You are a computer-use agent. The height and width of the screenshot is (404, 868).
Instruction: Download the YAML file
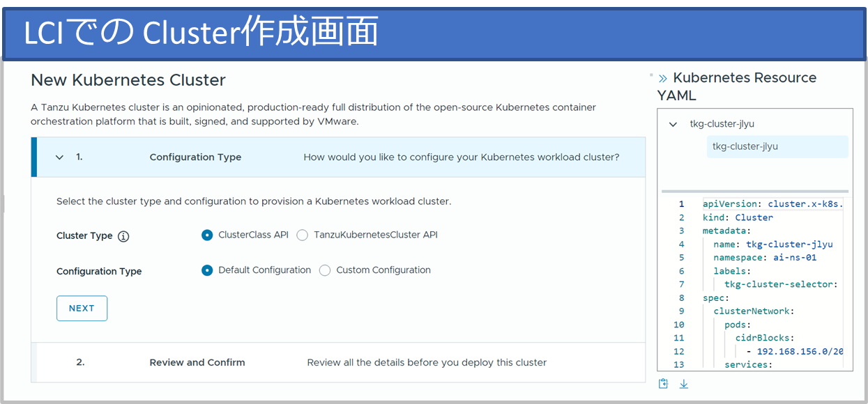tap(684, 384)
